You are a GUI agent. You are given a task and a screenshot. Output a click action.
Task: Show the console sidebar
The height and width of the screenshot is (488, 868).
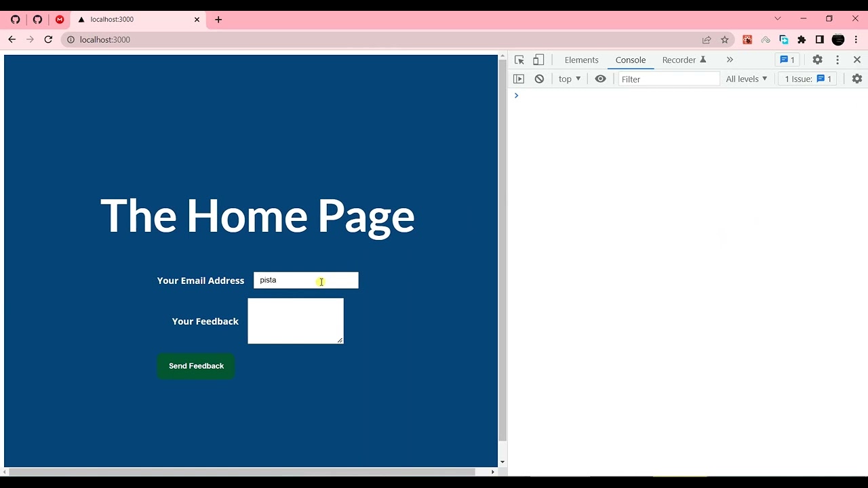[x=519, y=79]
